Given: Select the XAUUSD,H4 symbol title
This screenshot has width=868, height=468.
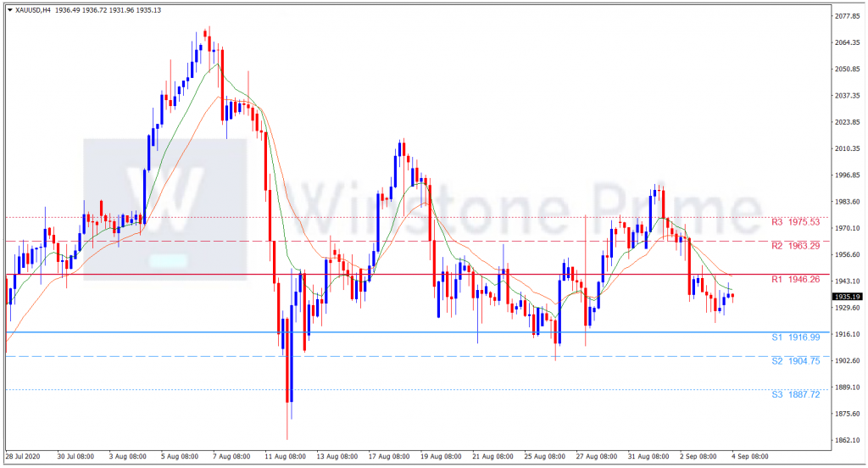Looking at the screenshot, I should [32, 9].
